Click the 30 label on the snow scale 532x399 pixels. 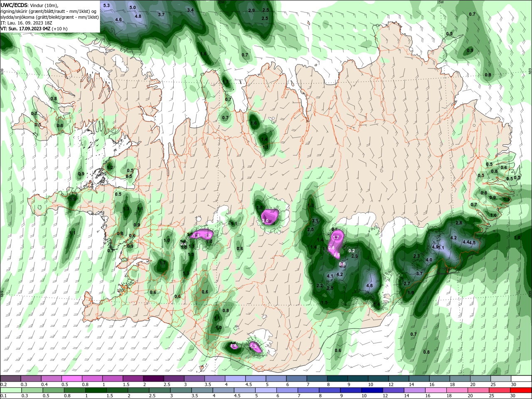click(514, 384)
